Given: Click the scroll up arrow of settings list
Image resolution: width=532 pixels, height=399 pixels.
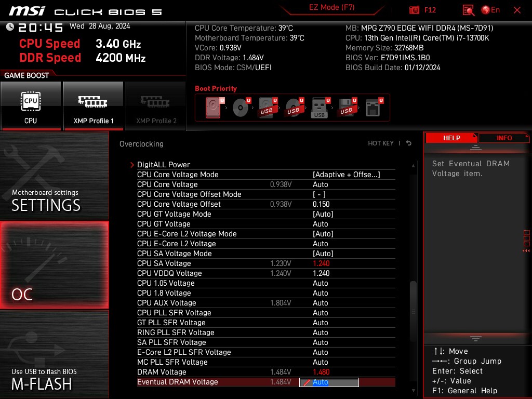Looking at the screenshot, I should (413, 166).
